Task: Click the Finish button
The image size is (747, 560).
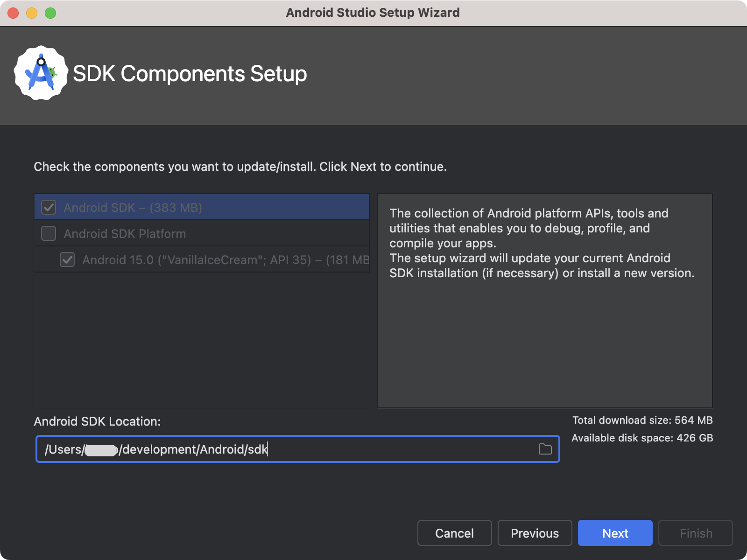Action: coord(695,533)
